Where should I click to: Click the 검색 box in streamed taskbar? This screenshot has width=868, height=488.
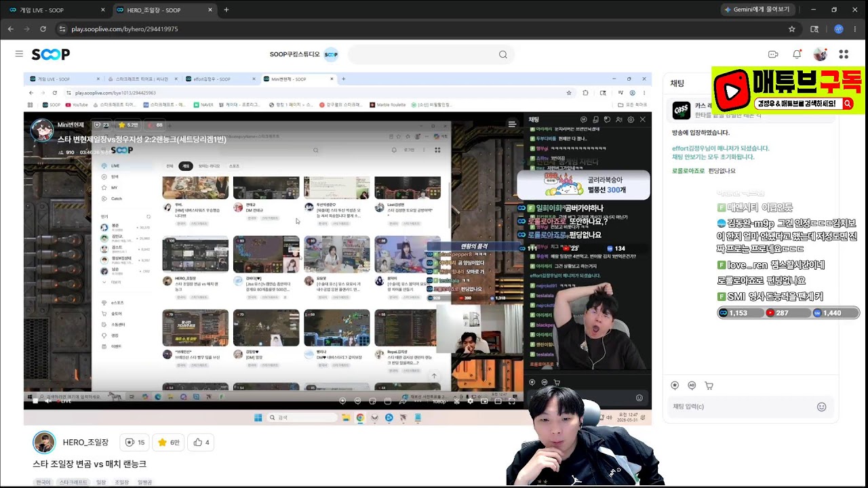tap(303, 418)
